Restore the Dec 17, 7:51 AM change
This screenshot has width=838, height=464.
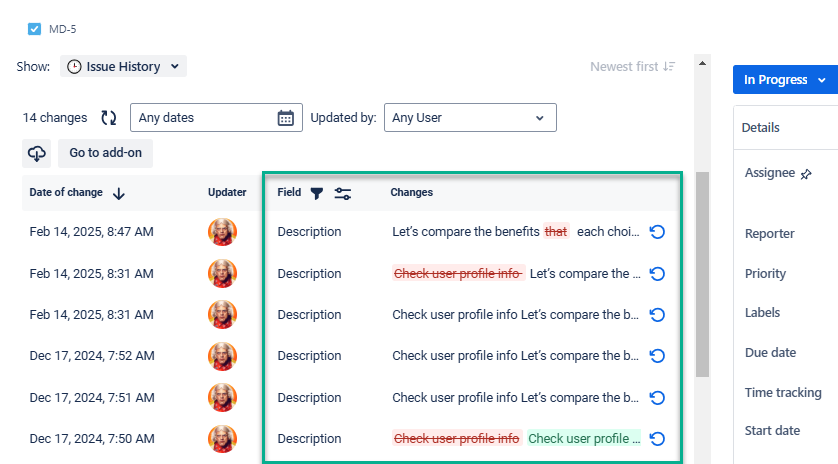657,398
